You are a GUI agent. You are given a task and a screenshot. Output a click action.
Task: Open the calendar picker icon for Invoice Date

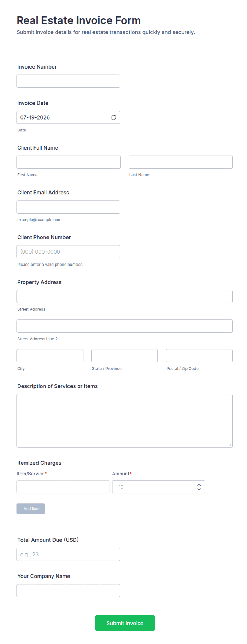pyautogui.click(x=114, y=117)
